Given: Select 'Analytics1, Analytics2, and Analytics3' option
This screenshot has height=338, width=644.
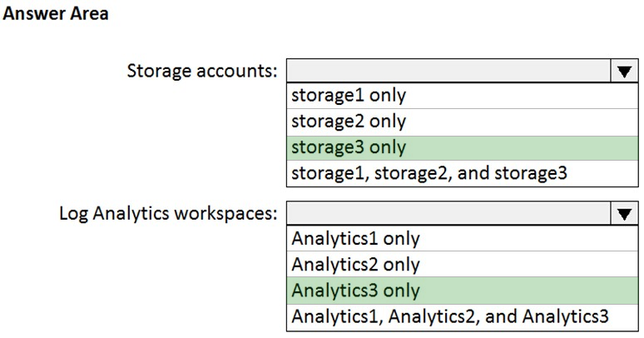Looking at the screenshot, I should [463, 316].
